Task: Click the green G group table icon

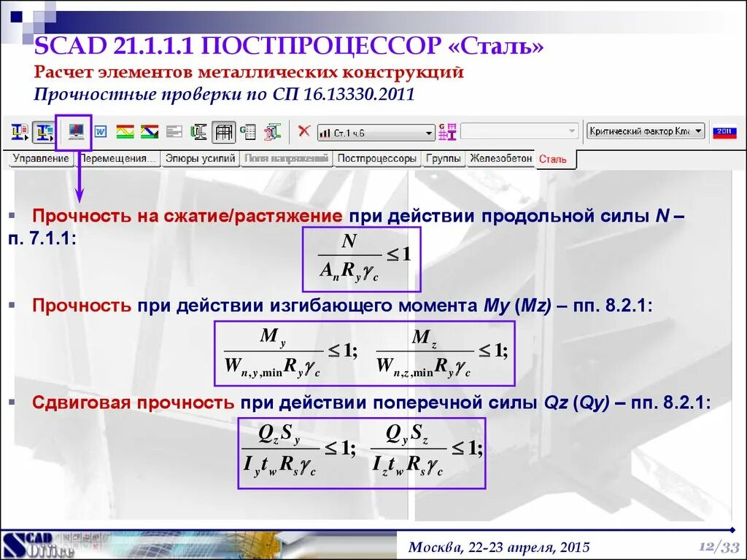Action: coord(248,132)
